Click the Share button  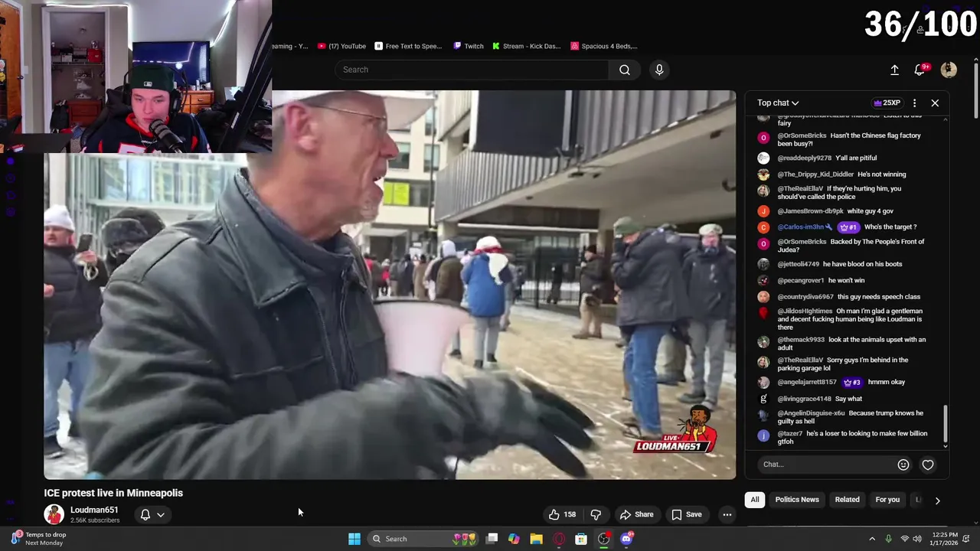tap(637, 514)
